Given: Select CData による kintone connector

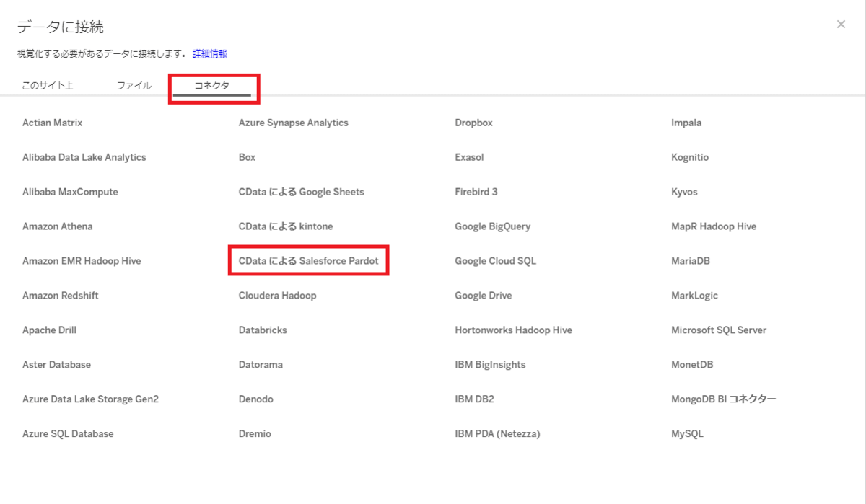Looking at the screenshot, I should click(x=286, y=226).
